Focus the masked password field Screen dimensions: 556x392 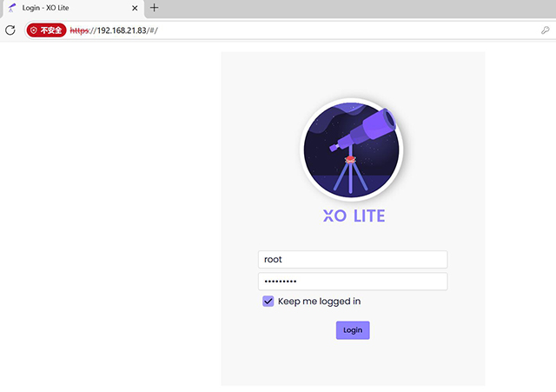(x=353, y=282)
